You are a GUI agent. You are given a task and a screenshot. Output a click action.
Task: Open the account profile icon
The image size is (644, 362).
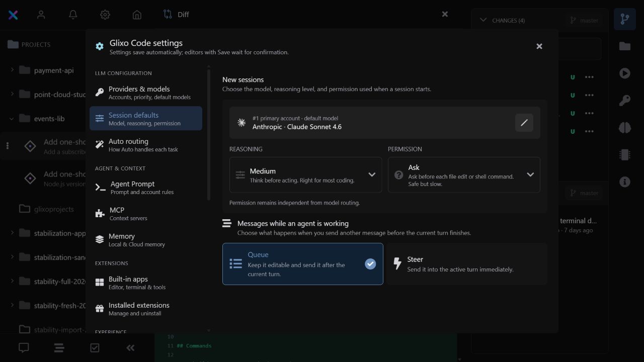pyautogui.click(x=41, y=15)
